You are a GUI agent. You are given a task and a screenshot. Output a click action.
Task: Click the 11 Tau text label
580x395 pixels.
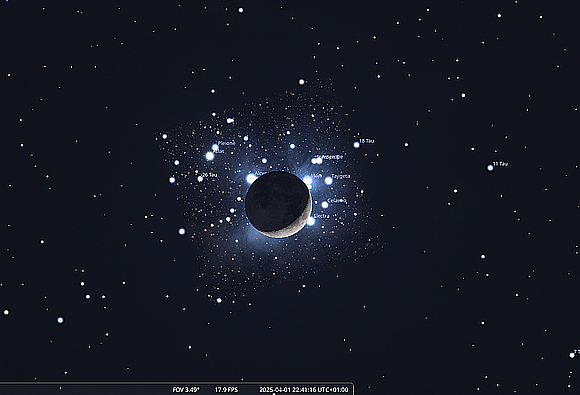tap(500, 163)
